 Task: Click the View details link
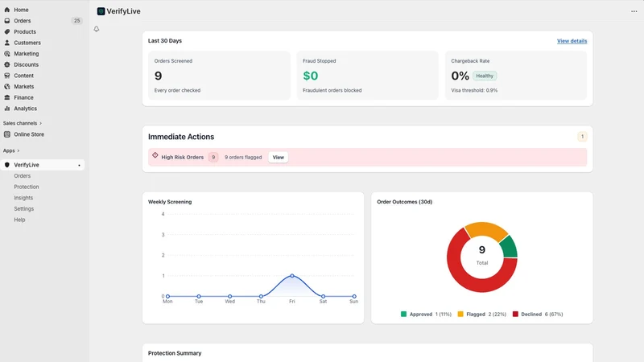tap(572, 41)
